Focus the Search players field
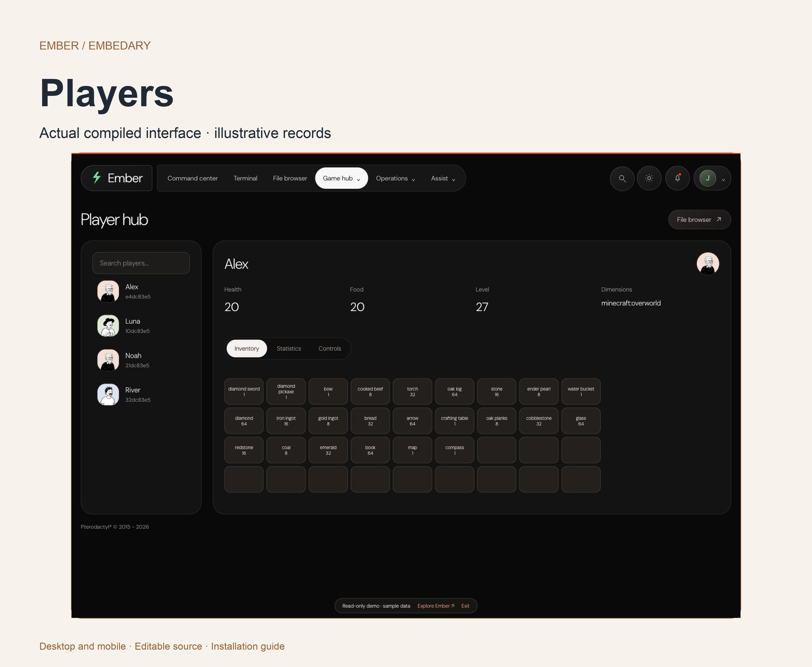 (x=141, y=263)
